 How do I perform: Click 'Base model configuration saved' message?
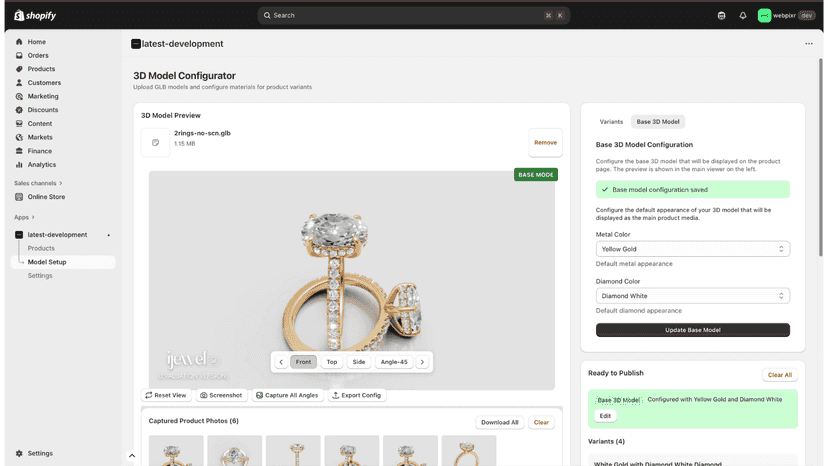click(x=692, y=190)
